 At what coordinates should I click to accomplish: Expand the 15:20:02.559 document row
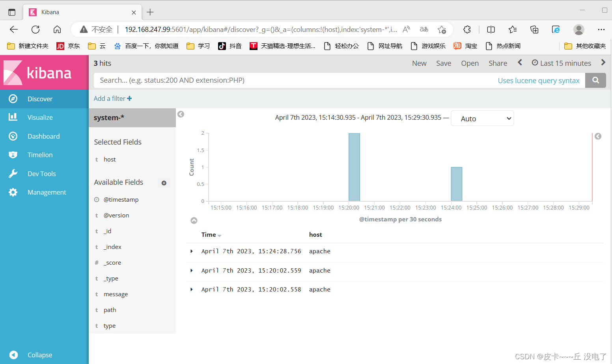[x=192, y=271]
